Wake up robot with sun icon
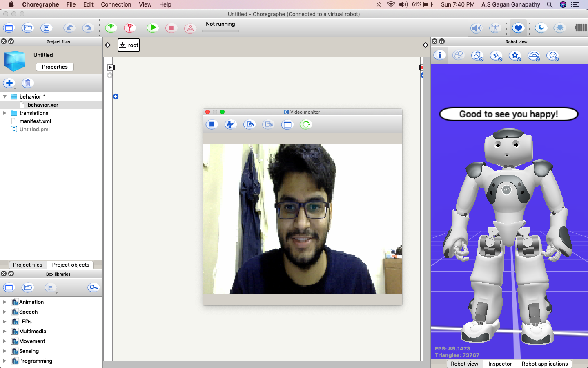Image resolution: width=588 pixels, height=368 pixels. (560, 28)
